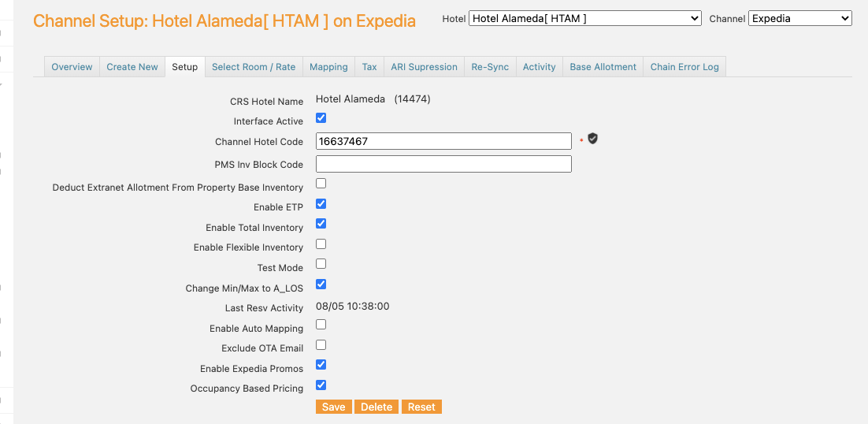Check the Exclude OTA Email box
This screenshot has width=868, height=424.
(321, 345)
